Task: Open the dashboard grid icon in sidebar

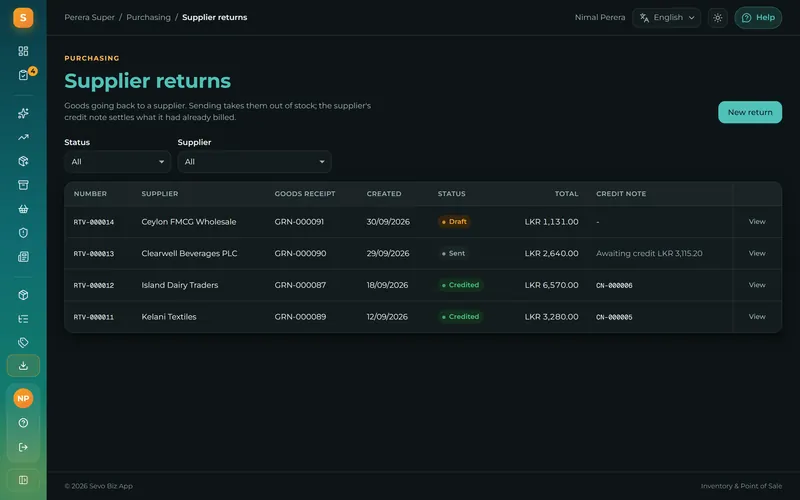Action: point(23,51)
